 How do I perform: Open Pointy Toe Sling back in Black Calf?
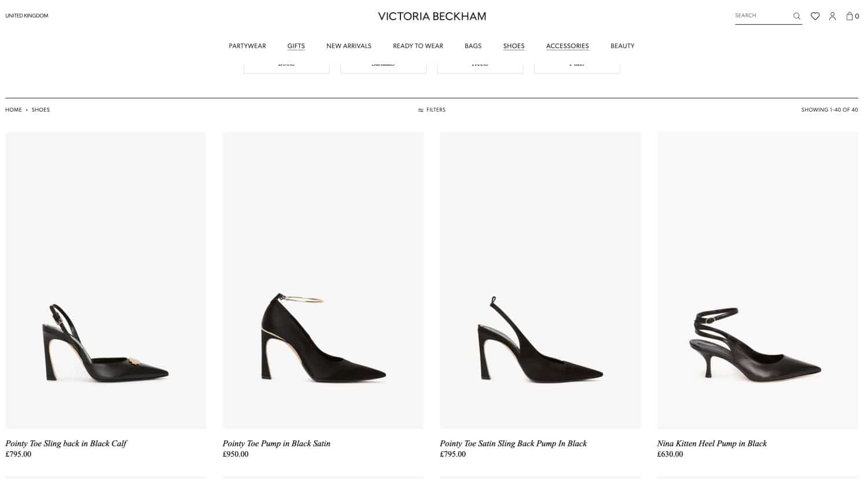66,443
